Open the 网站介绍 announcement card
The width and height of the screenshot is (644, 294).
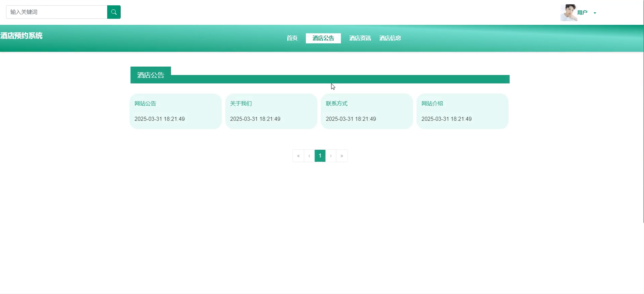pyautogui.click(x=462, y=111)
